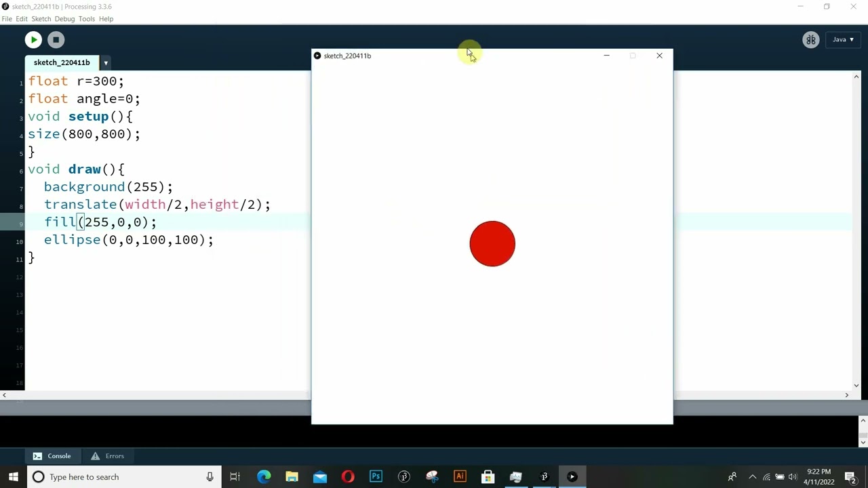
Task: Open the People icon in the system tray
Action: tap(732, 476)
